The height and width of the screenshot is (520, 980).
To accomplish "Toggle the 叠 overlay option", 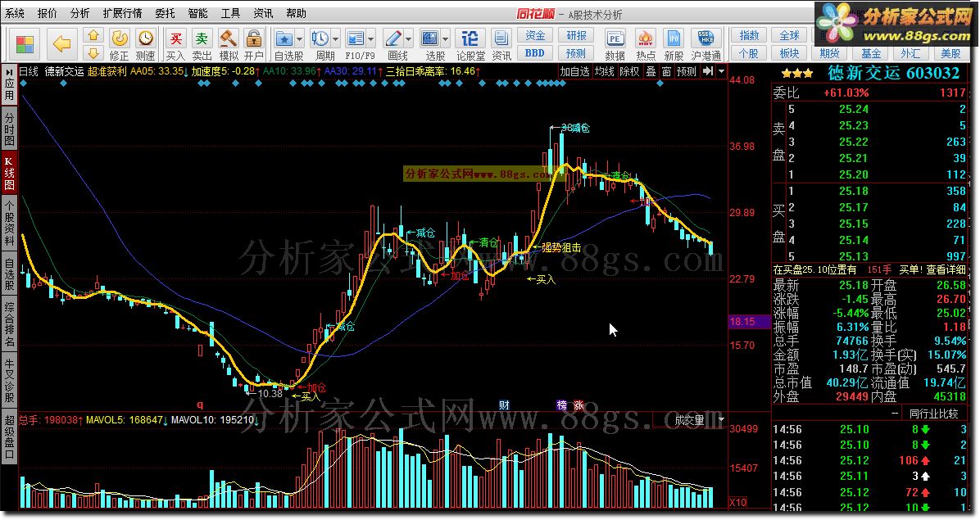I will (x=651, y=71).
